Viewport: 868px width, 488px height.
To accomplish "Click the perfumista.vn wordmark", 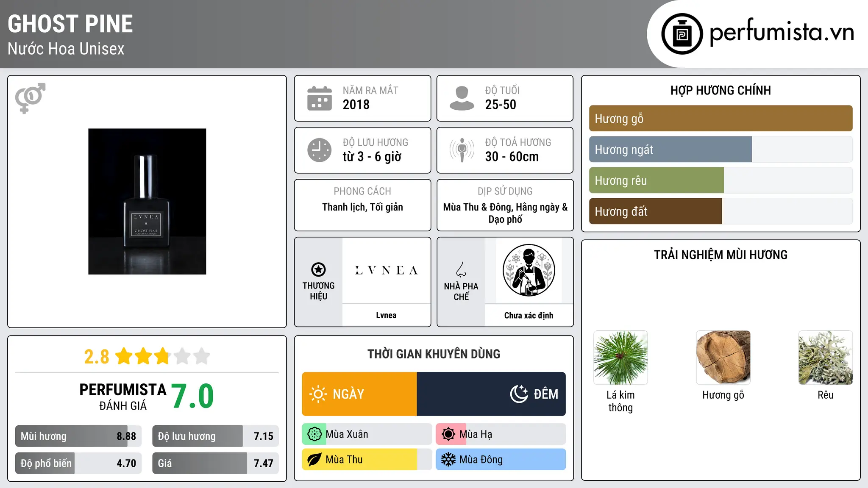I will (x=782, y=32).
